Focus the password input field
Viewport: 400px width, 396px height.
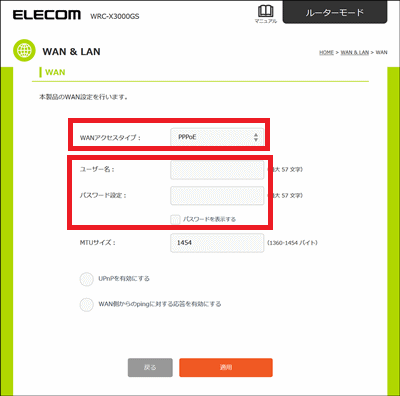(x=217, y=195)
